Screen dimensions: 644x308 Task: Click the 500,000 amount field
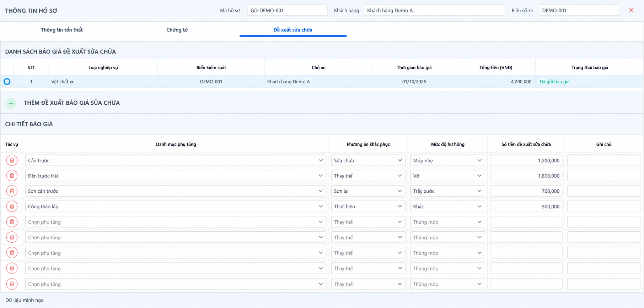(x=526, y=207)
